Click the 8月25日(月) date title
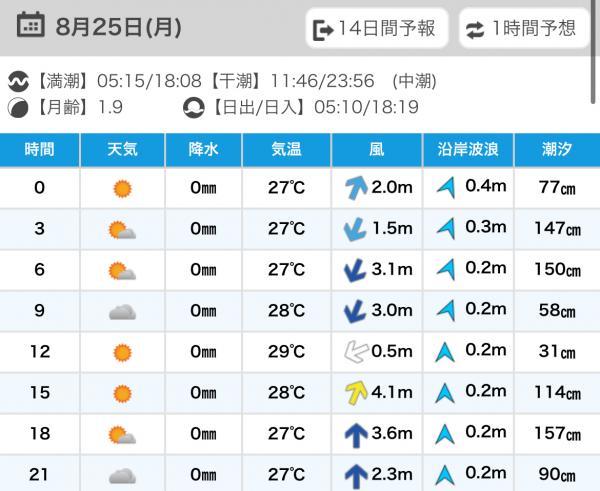Screen dimensions: 600x491 coord(119,27)
